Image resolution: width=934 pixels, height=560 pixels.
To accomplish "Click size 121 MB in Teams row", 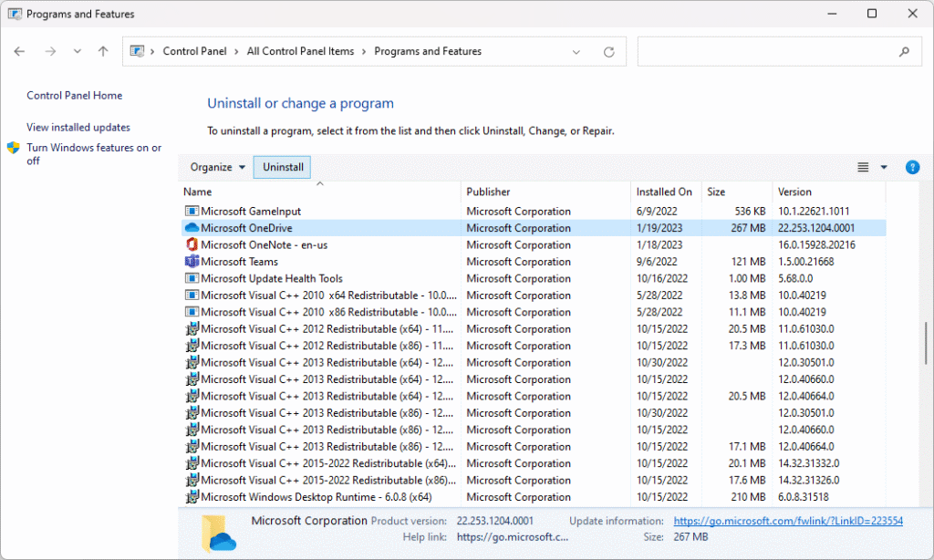I will click(748, 261).
